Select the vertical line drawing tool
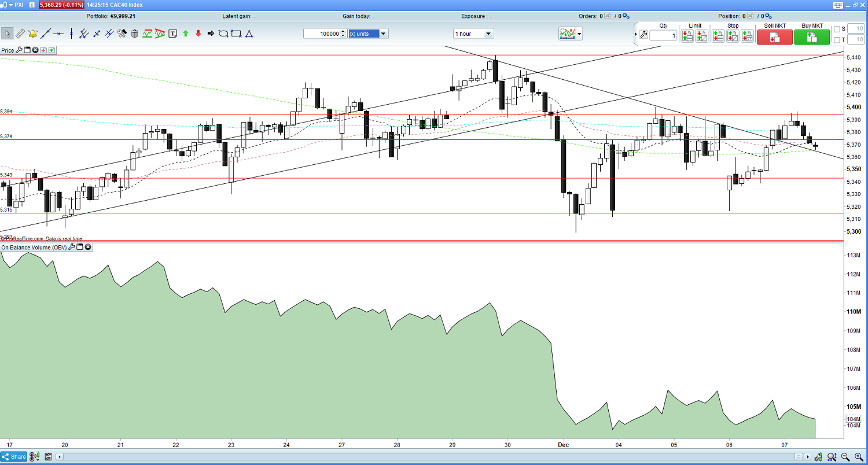 pyautogui.click(x=71, y=34)
